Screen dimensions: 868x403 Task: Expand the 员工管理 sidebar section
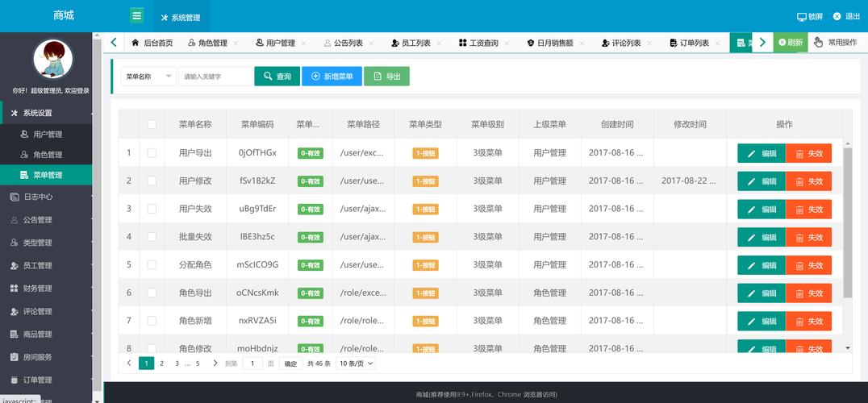47,266
